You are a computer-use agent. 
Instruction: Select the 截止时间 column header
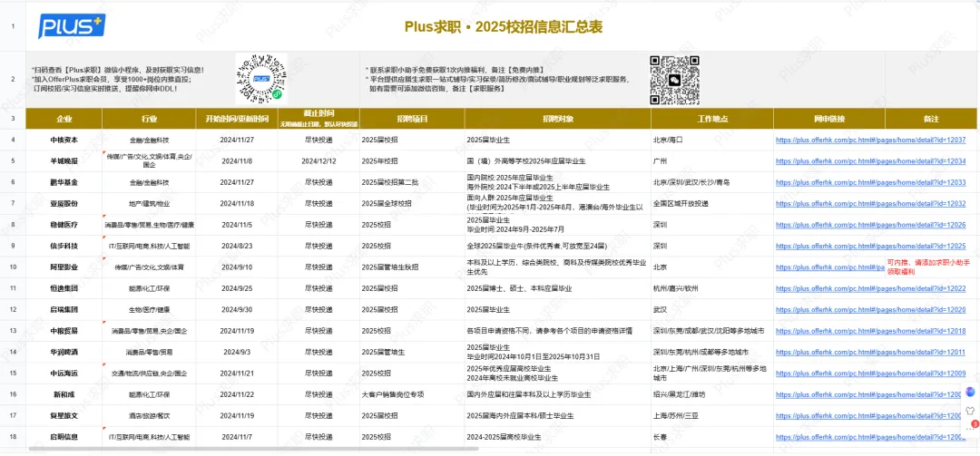(x=318, y=119)
